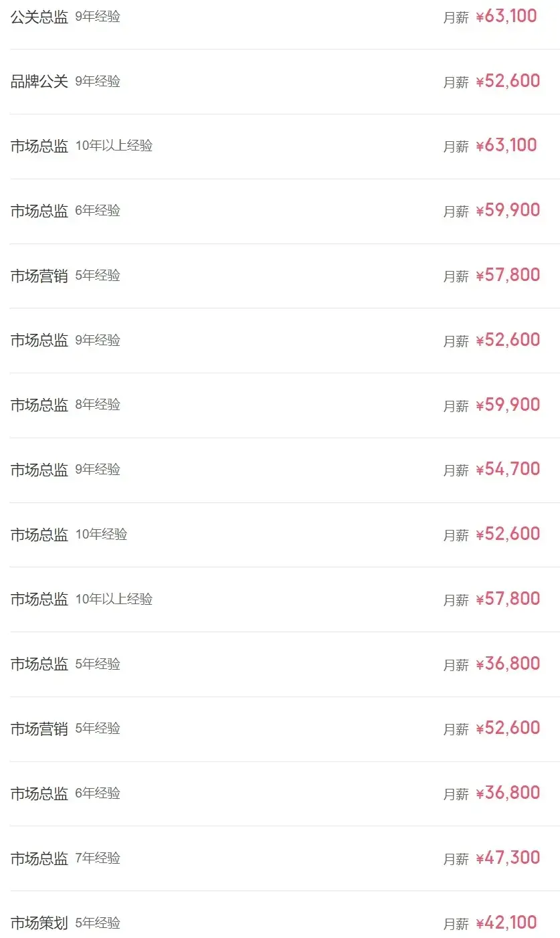Select 市场总监 10年以上经验 paying ¥63,100
The width and height of the screenshot is (560, 938).
[39, 147]
